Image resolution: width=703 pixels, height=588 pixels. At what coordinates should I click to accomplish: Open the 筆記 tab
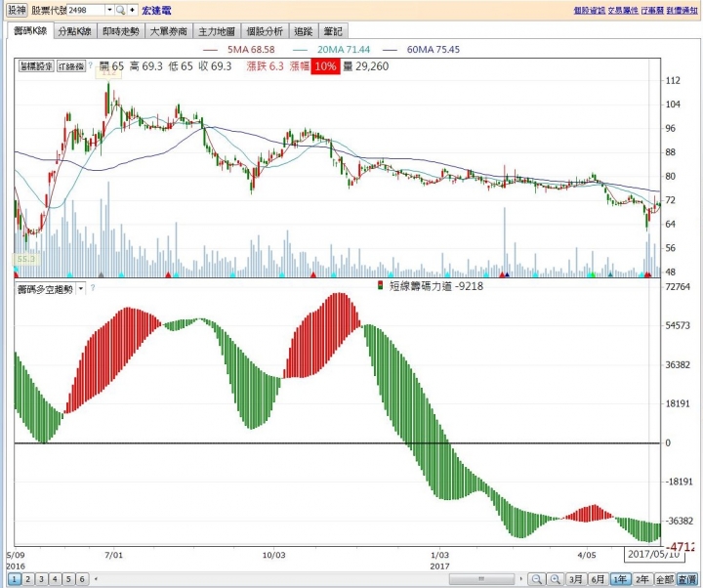[x=333, y=31]
